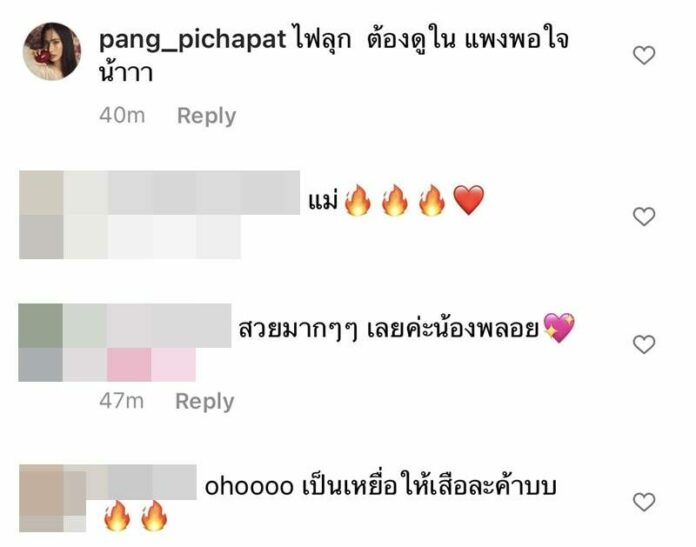Select the ohoooo เป็นเหยื่อให้เสือละค้าบบ text
This screenshot has width=696, height=547.
[x=380, y=486]
